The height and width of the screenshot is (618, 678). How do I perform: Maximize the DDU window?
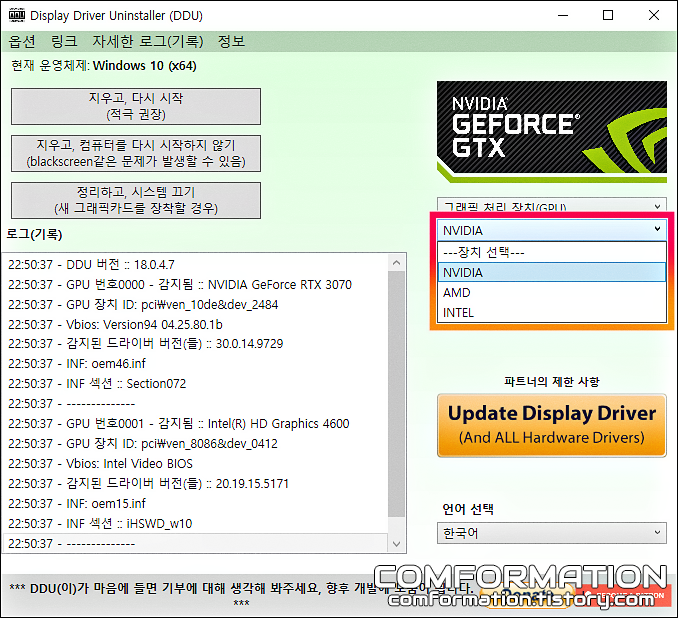608,15
